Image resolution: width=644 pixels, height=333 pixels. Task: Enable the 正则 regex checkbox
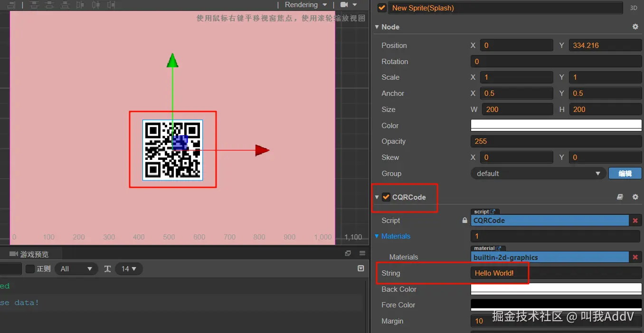(30, 269)
